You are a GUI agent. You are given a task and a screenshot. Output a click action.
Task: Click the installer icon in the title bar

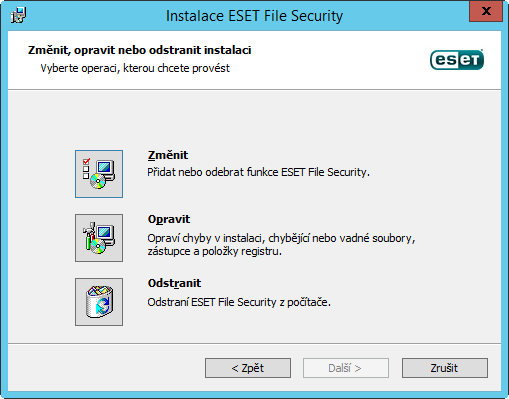[x=18, y=15]
